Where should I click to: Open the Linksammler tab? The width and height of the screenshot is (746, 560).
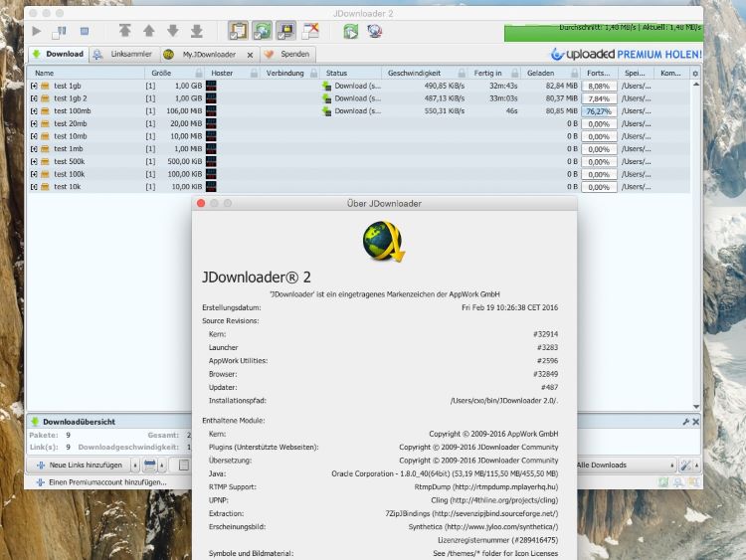coord(123,55)
